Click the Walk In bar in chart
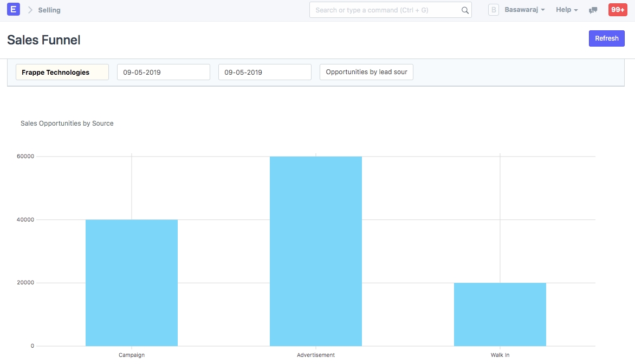The height and width of the screenshot is (364, 635). [500, 314]
